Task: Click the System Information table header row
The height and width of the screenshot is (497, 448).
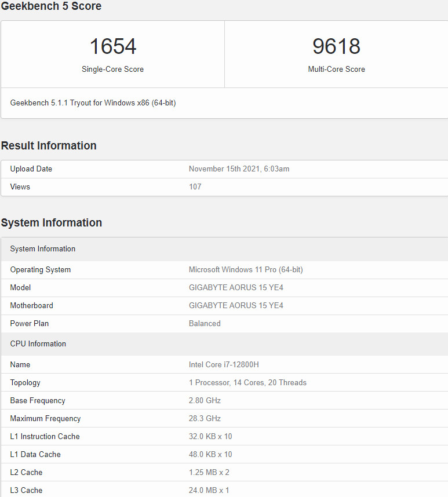Action: pos(224,249)
